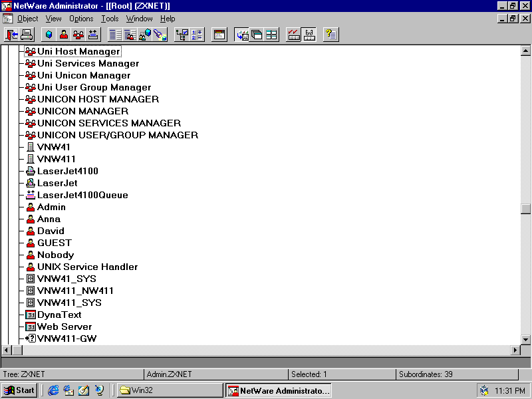Launch Internet Explorer from Quick Launch
This screenshot has width=532, height=399.
(x=53, y=390)
